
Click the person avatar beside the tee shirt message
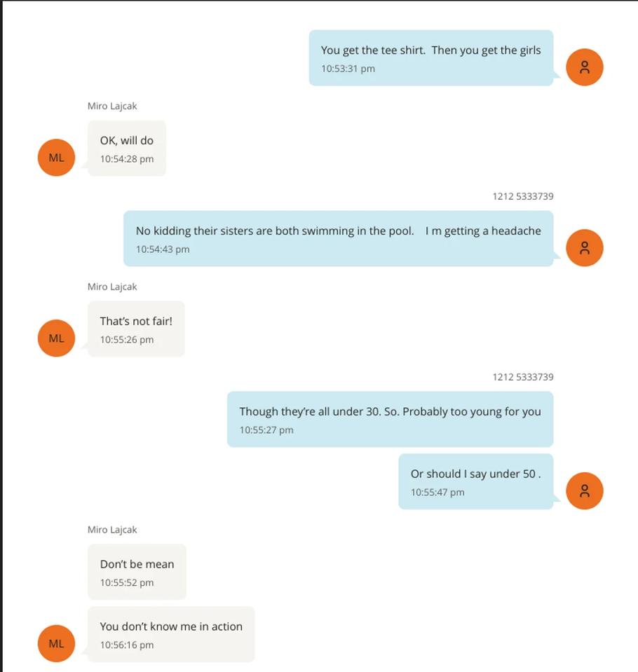[x=584, y=67]
